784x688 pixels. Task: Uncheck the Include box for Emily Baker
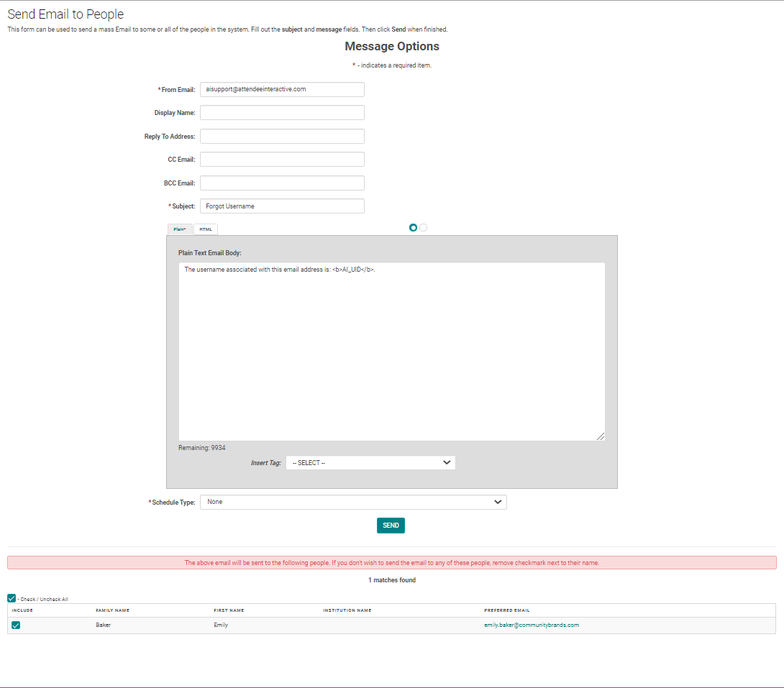[x=16, y=625]
